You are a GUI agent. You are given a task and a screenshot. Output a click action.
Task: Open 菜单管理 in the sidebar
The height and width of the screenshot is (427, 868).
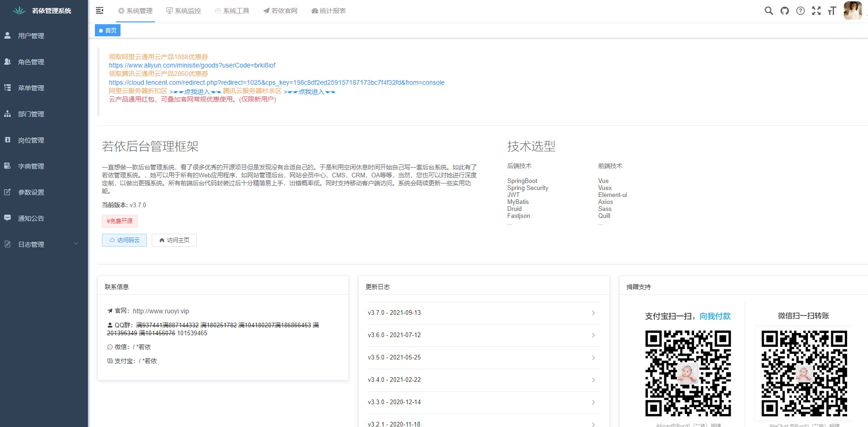point(31,88)
